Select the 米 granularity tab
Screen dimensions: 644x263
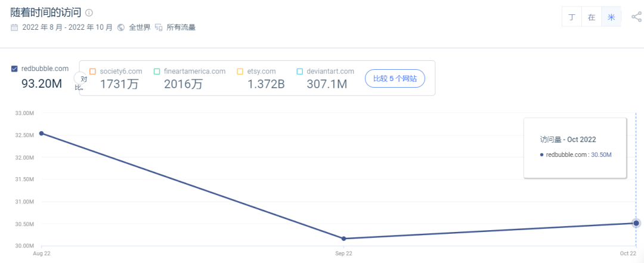[611, 17]
